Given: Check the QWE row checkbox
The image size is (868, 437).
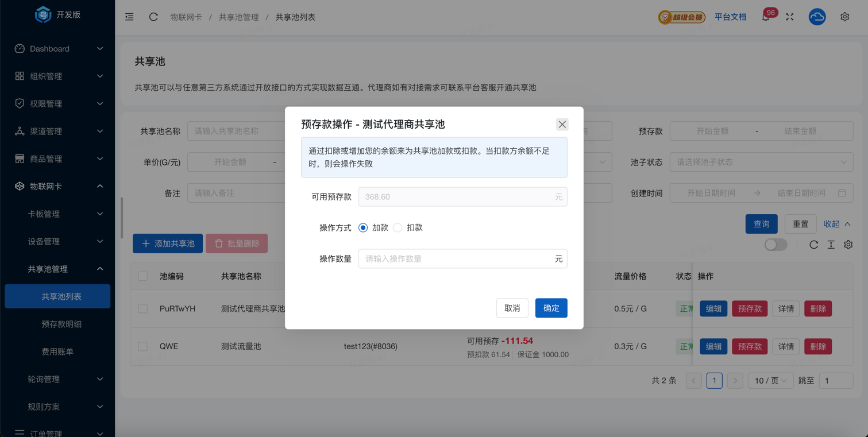Looking at the screenshot, I should (x=143, y=346).
